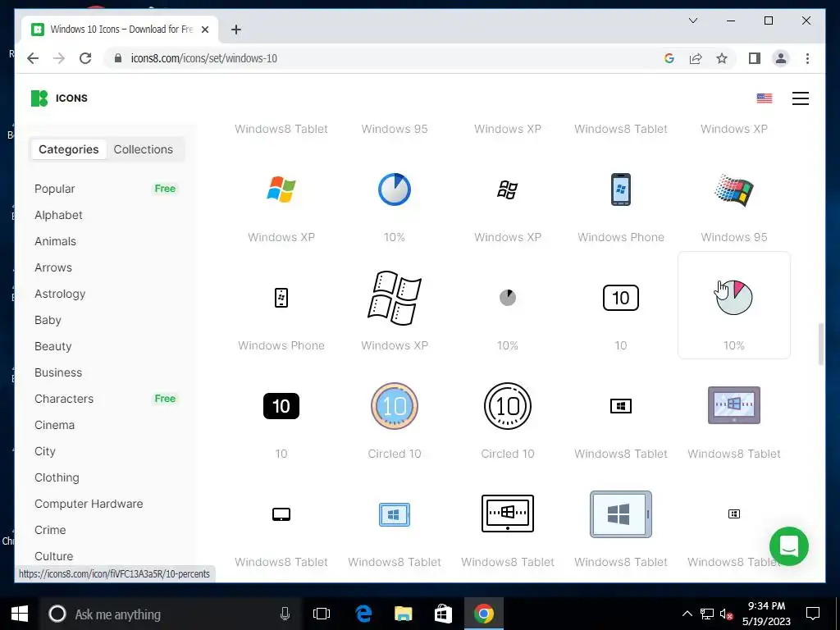
Task: Open the Action Center notifications
Action: click(x=813, y=614)
